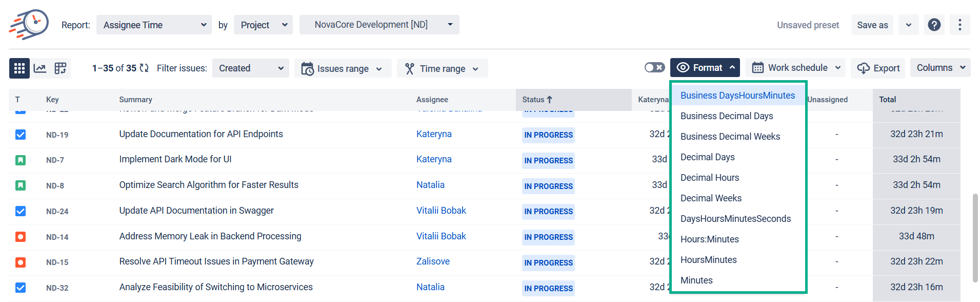Viewport: 980px width, 302px height.
Task: Open the three-dot more options menu
Action: pos(959,25)
